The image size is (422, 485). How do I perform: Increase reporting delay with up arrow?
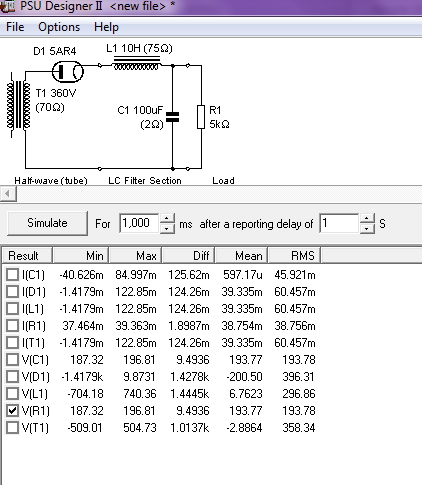coord(367,218)
